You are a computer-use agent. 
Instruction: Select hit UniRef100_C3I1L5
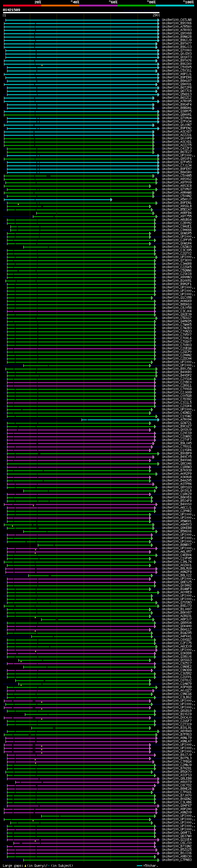coord(176,403)
